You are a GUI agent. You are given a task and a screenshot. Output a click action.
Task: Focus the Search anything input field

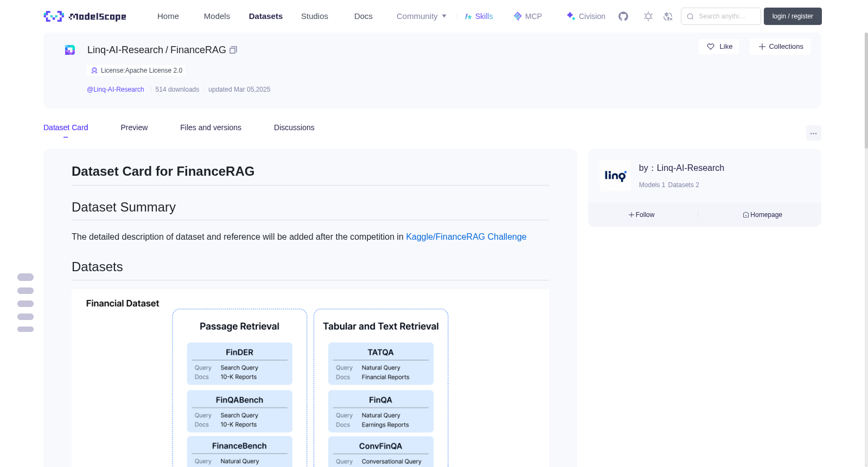pyautogui.click(x=721, y=16)
